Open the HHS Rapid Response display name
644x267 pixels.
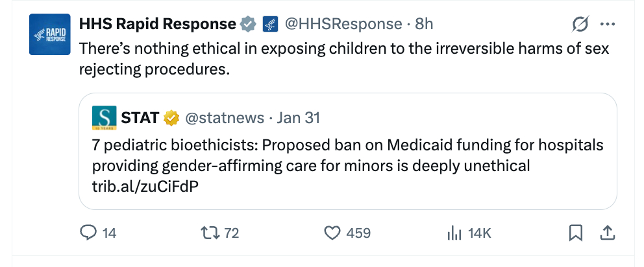click(157, 24)
